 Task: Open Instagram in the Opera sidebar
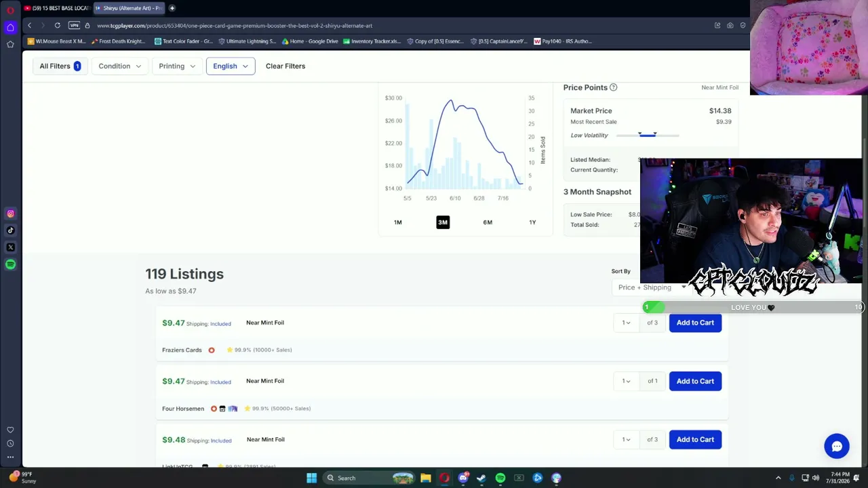pyautogui.click(x=10, y=213)
